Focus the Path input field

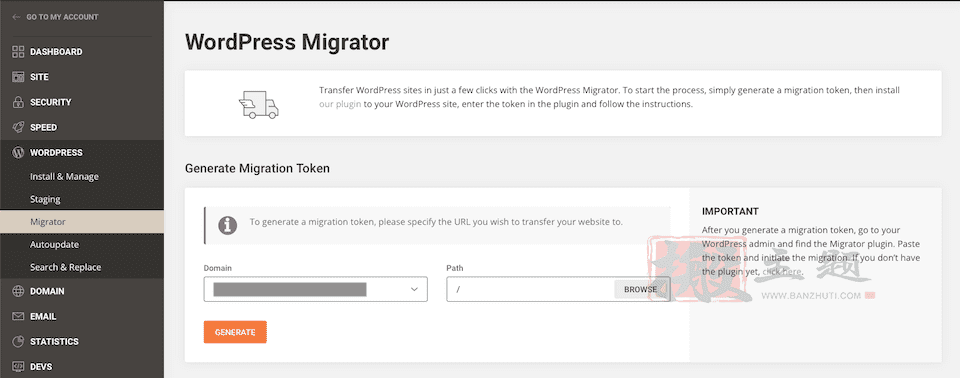(531, 289)
